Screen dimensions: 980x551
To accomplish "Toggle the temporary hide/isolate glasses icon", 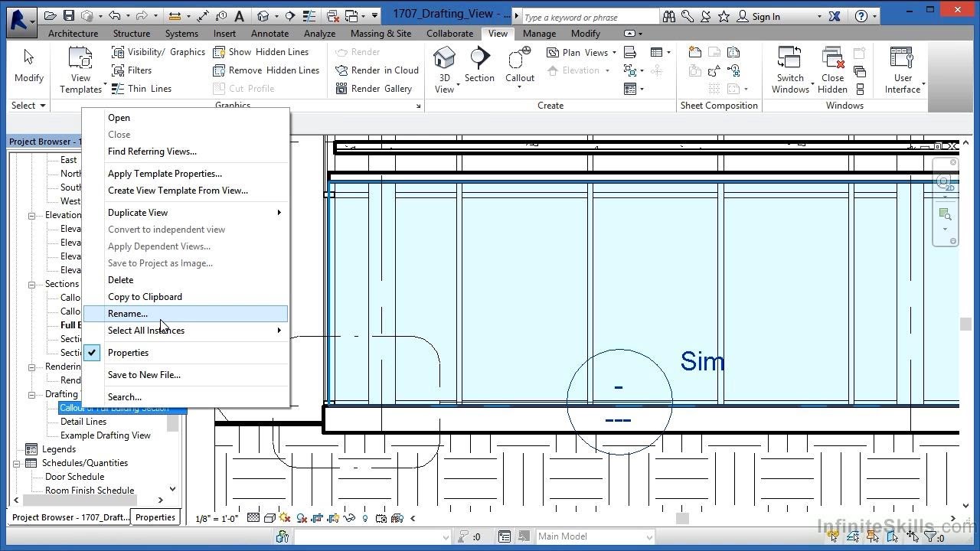I will click(350, 518).
